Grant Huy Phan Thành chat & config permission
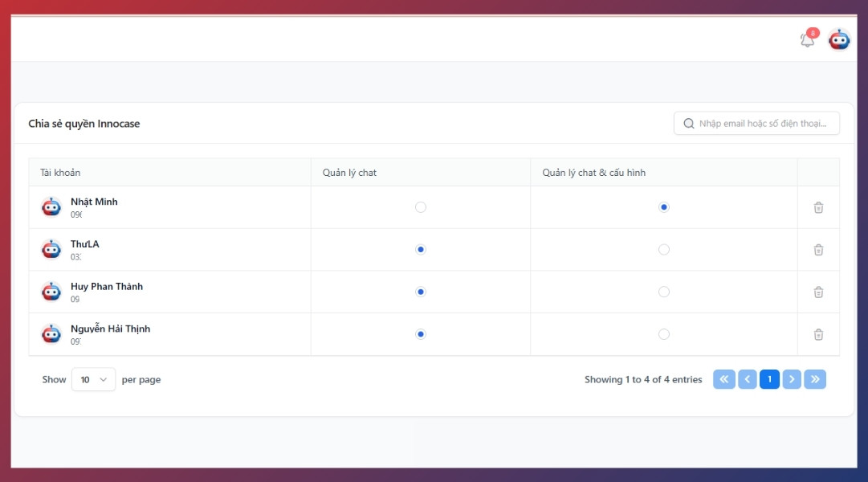868x482 pixels. pos(663,292)
